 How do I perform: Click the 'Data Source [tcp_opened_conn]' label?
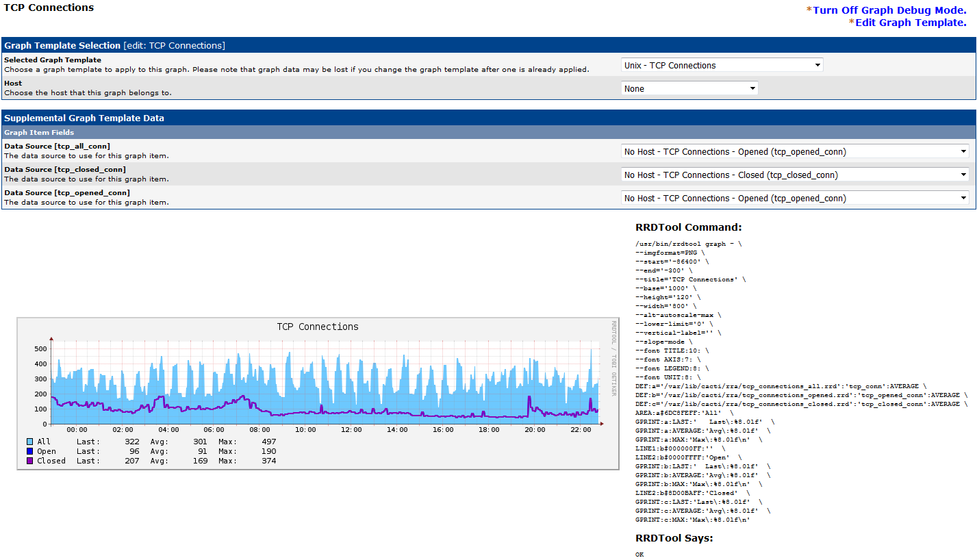click(x=66, y=193)
